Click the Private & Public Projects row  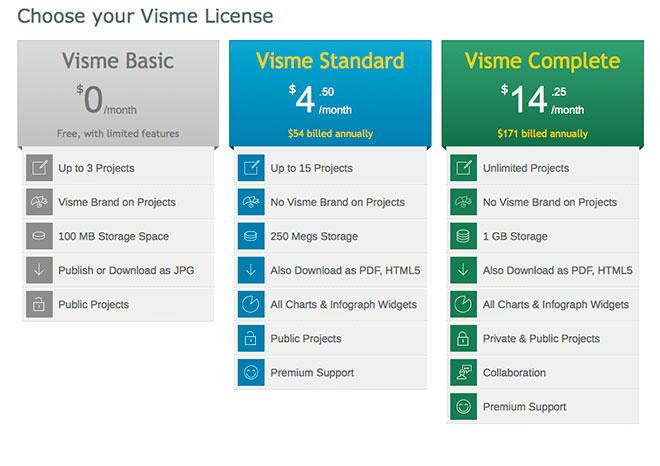point(542,338)
